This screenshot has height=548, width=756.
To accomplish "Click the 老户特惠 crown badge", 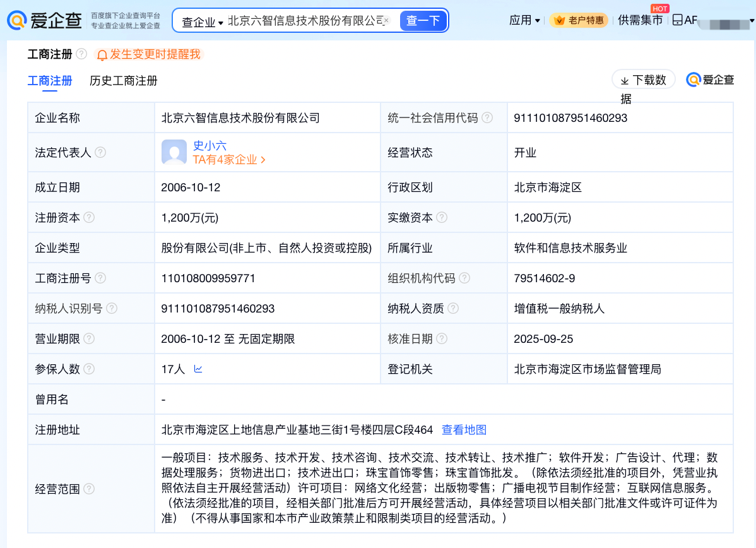I will [x=579, y=20].
